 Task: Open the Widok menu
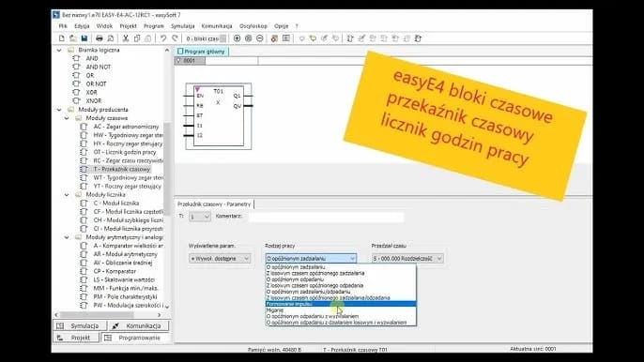click(104, 26)
